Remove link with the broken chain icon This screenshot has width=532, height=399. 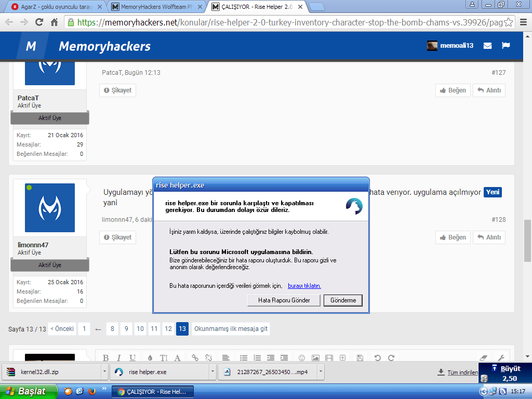click(208, 357)
